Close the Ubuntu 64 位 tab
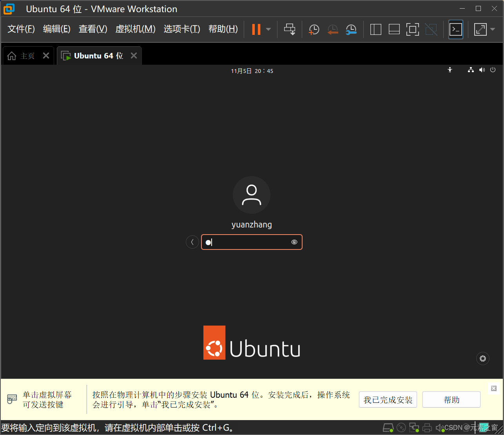504x435 pixels. point(134,56)
